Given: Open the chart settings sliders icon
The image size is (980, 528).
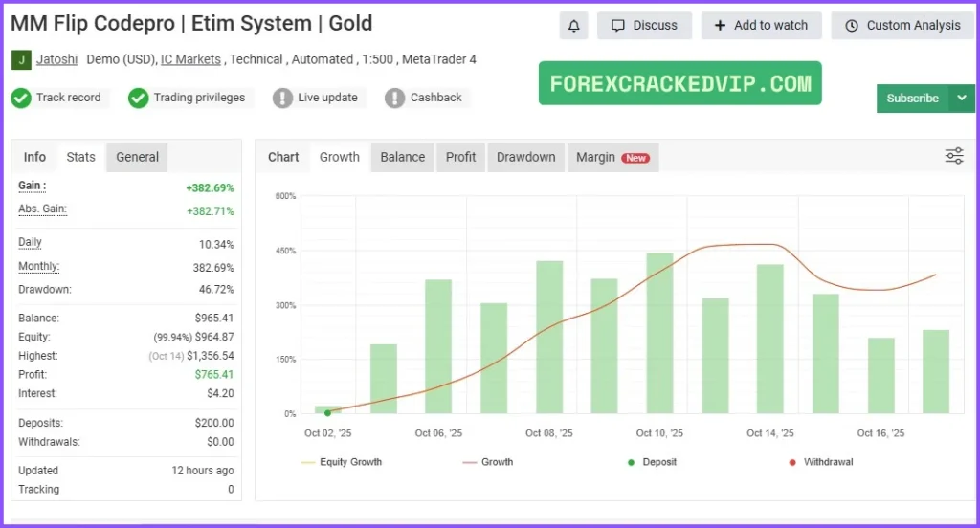Looking at the screenshot, I should click(x=953, y=157).
